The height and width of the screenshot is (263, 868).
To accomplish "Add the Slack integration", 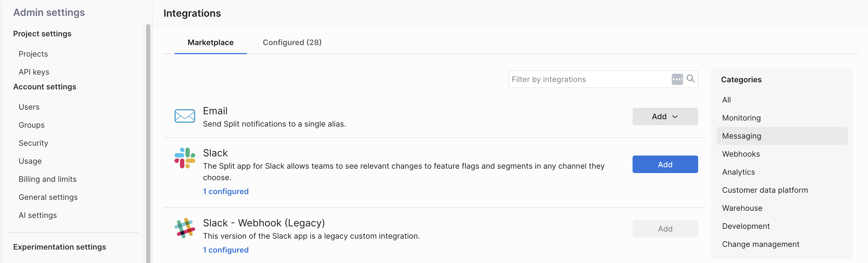I will pyautogui.click(x=665, y=164).
